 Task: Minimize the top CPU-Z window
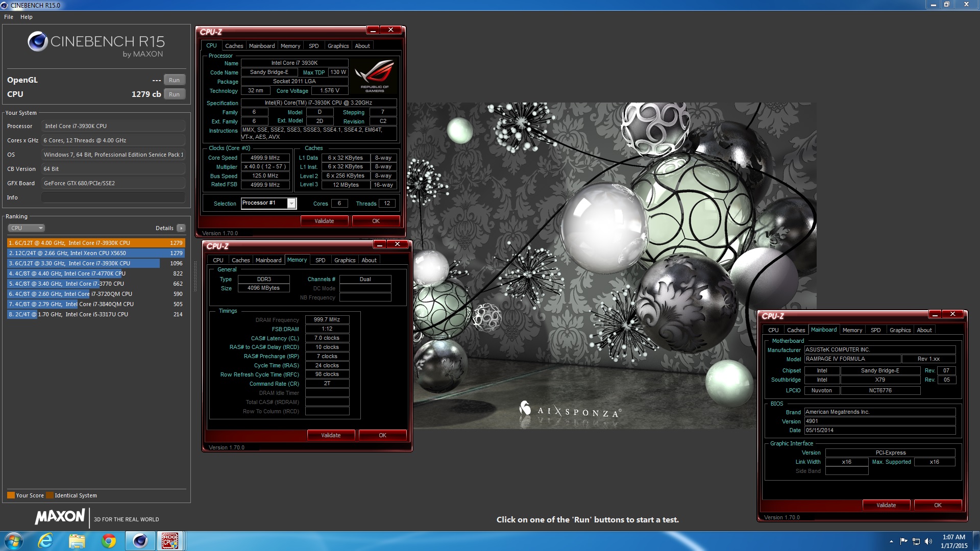(x=373, y=30)
